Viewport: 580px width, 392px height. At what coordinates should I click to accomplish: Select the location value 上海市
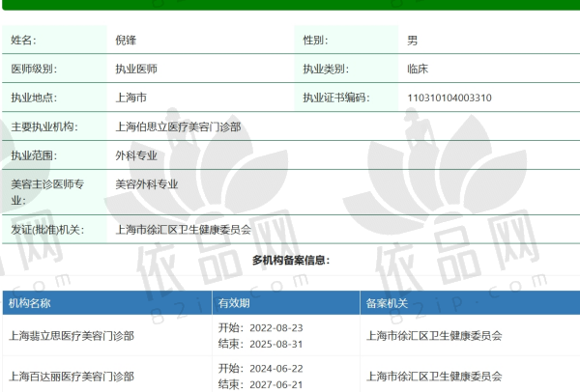(130, 98)
